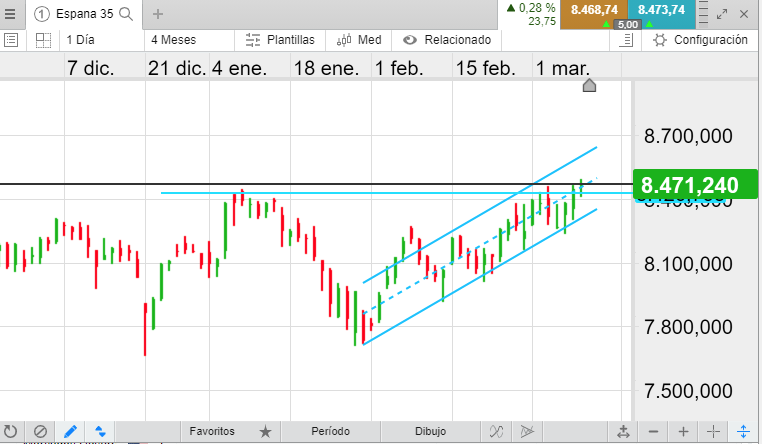Open the 4 Meses range dropdown
Viewport: 762px width, 444px height.
click(x=190, y=40)
